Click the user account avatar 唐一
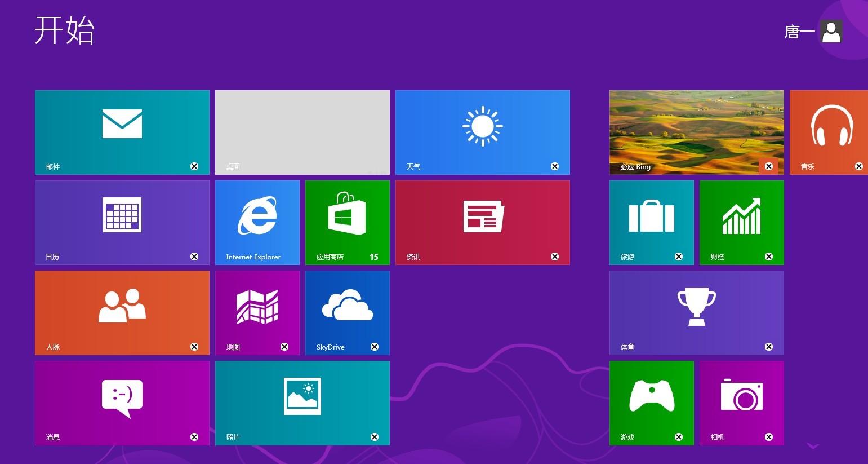Viewport: 868px width, 464px height. coord(831,32)
